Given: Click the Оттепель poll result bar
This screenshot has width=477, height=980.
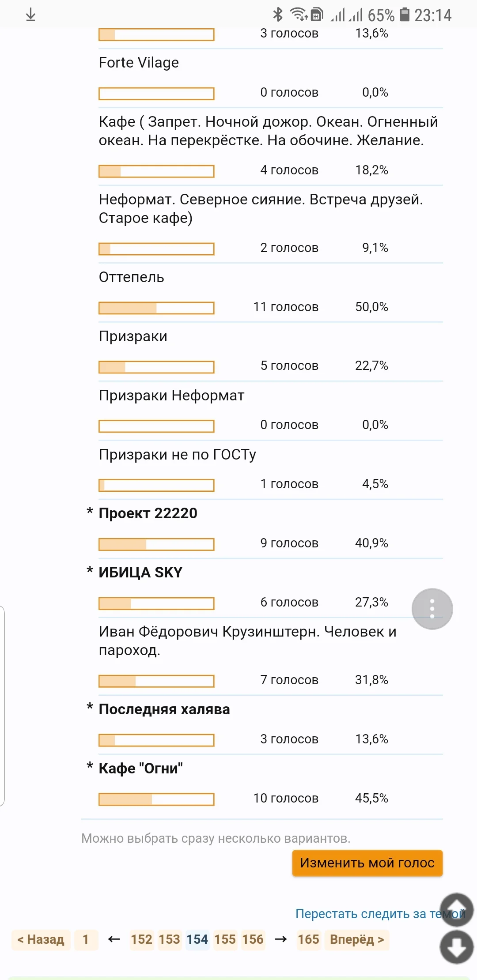Looking at the screenshot, I should tap(156, 308).
